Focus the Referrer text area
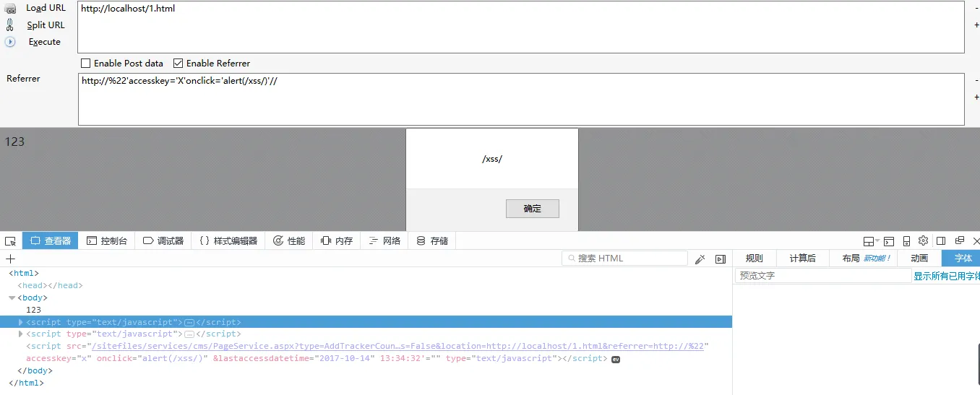Image resolution: width=980 pixels, height=395 pixels. pyautogui.click(x=521, y=99)
